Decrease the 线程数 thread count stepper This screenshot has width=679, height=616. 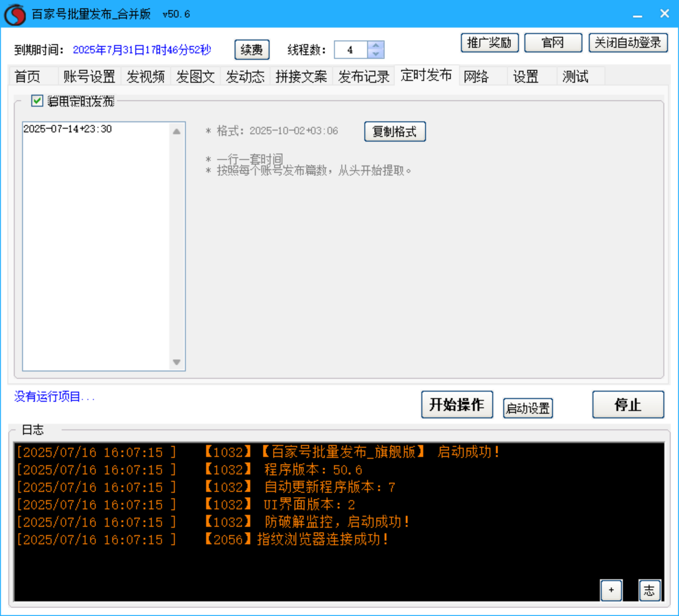[x=375, y=54]
